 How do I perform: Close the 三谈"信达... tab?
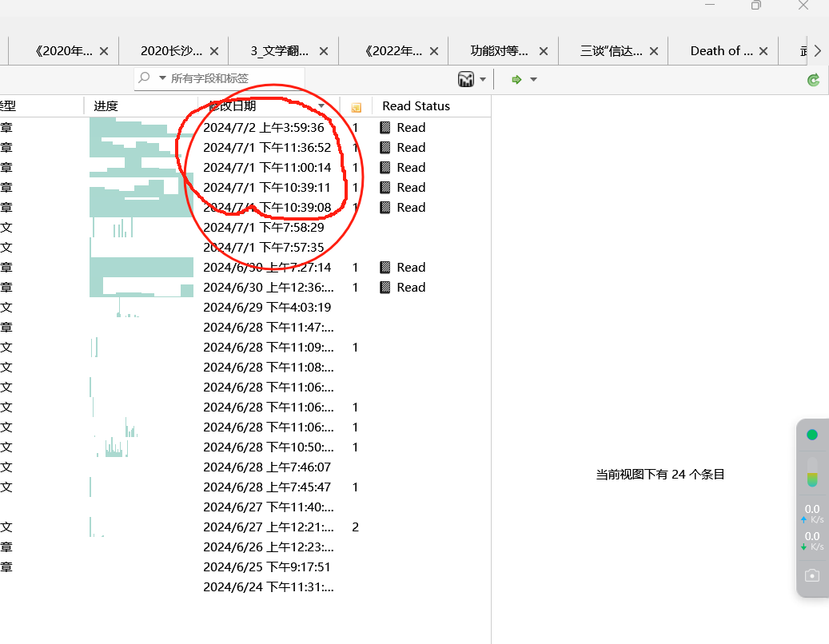654,51
